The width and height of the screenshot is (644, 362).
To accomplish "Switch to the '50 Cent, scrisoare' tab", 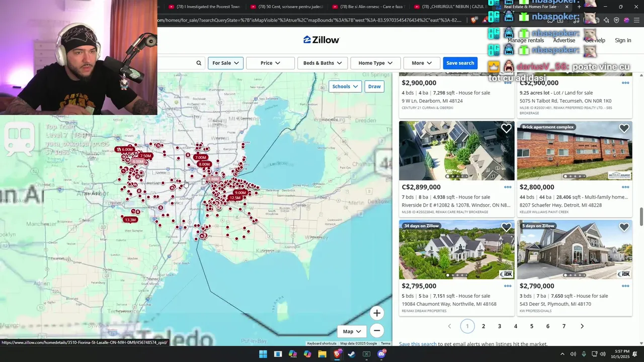I will click(287, 7).
